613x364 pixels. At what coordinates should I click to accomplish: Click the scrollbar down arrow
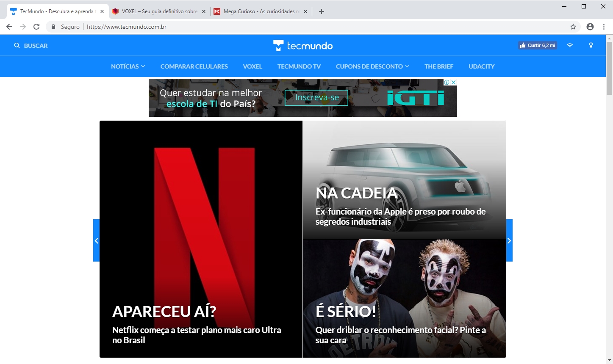(609, 360)
